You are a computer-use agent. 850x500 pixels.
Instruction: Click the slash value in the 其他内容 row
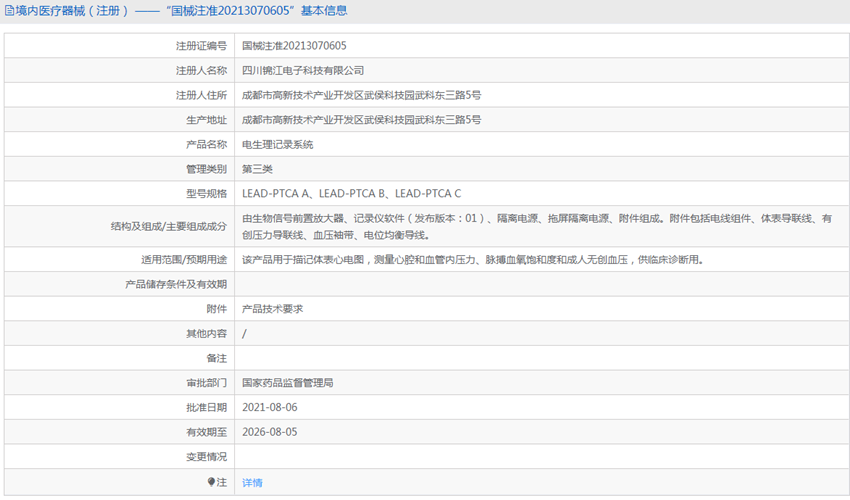pos(244,334)
